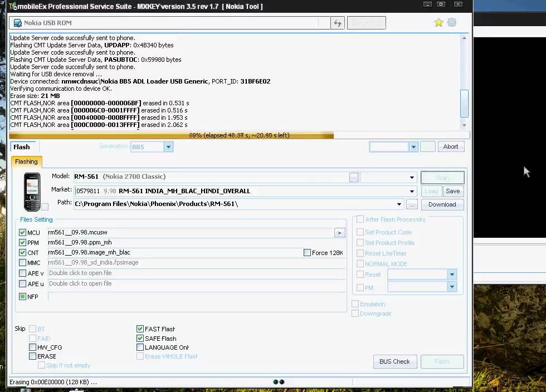Viewport: 546px width, 392px height.
Task: Click the mobileEx title bar app icon
Action: [13, 6]
